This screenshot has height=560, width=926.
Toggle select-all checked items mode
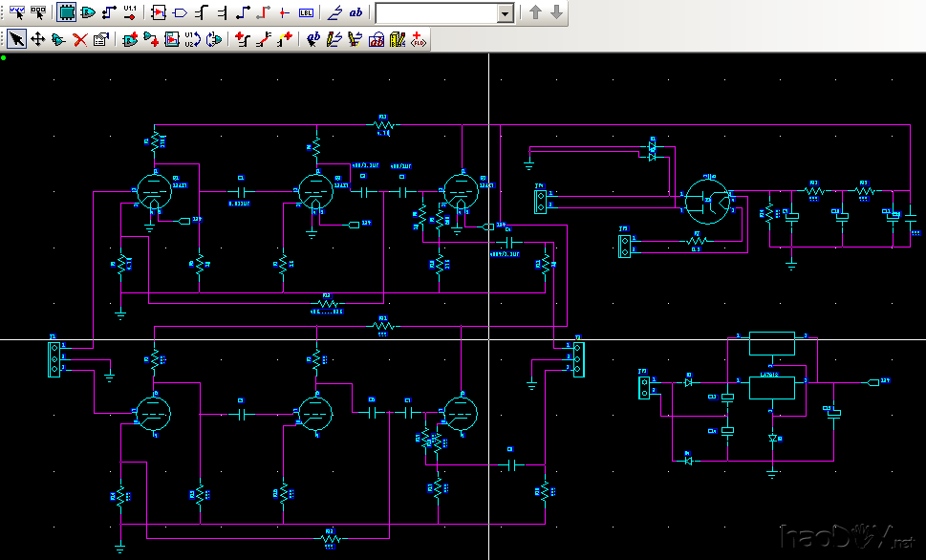[16, 12]
